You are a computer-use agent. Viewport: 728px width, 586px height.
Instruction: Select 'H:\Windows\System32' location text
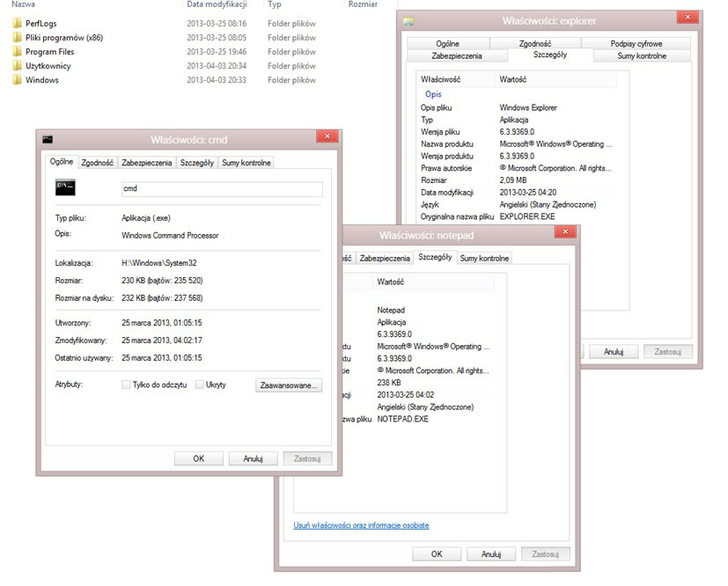[x=158, y=262]
